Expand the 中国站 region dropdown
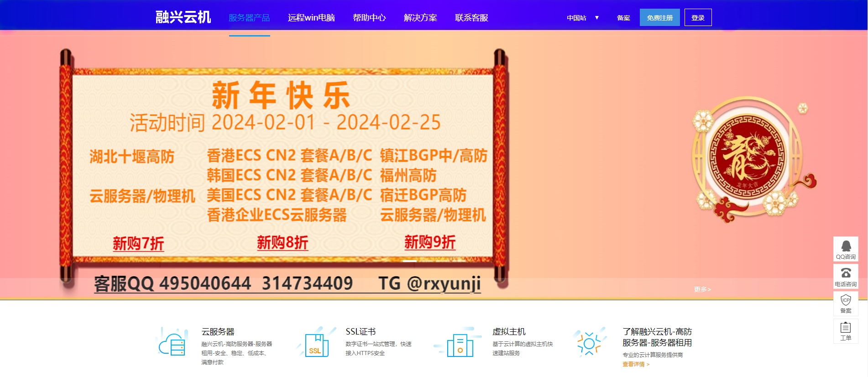 [x=583, y=18]
